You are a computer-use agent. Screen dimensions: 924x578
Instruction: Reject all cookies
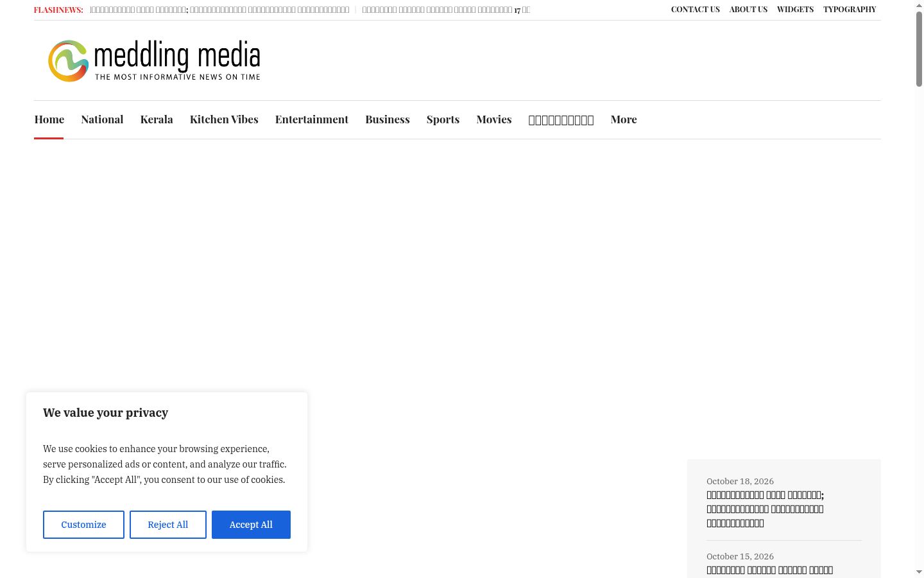(x=168, y=525)
